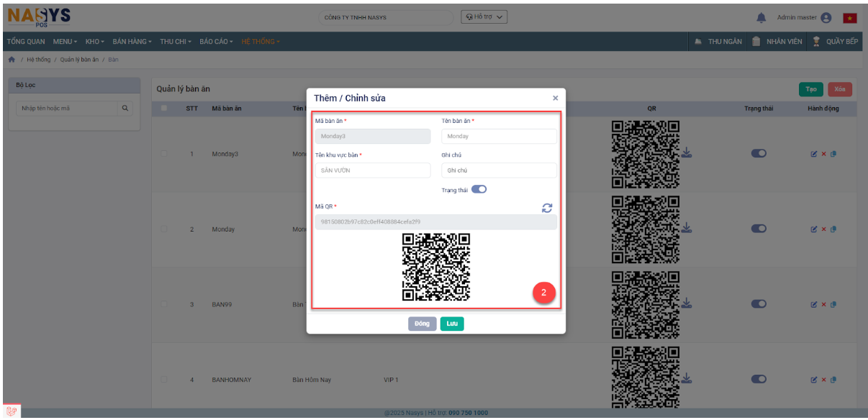Click the notification bell icon
This screenshot has width=868, height=420.
click(x=761, y=17)
